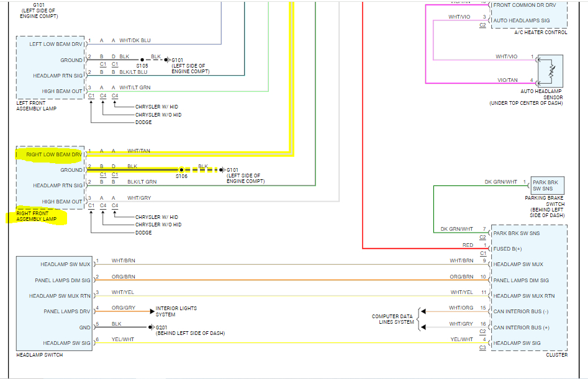588x379 pixels.
Task: Select the CLUSTER module label
Action: 556,355
